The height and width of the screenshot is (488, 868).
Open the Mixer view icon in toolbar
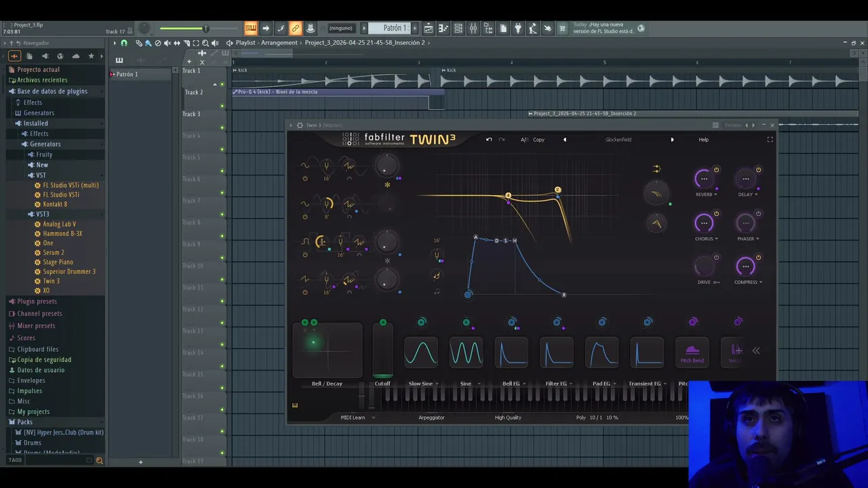tap(473, 28)
